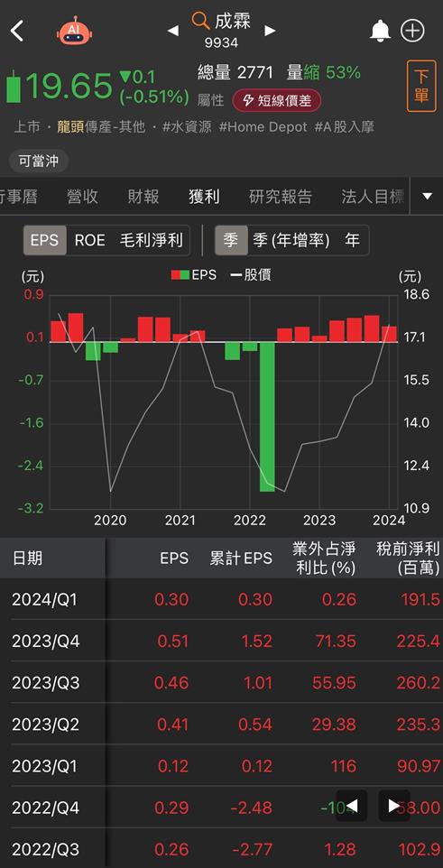Screen dimensions: 443x868
Task: Tap cumulative EPS -2.48 in 2022/Q4
Action: tap(252, 808)
